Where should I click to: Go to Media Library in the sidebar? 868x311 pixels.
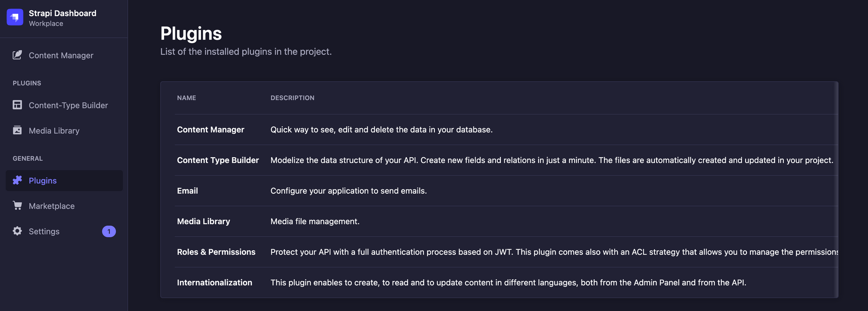point(64,130)
